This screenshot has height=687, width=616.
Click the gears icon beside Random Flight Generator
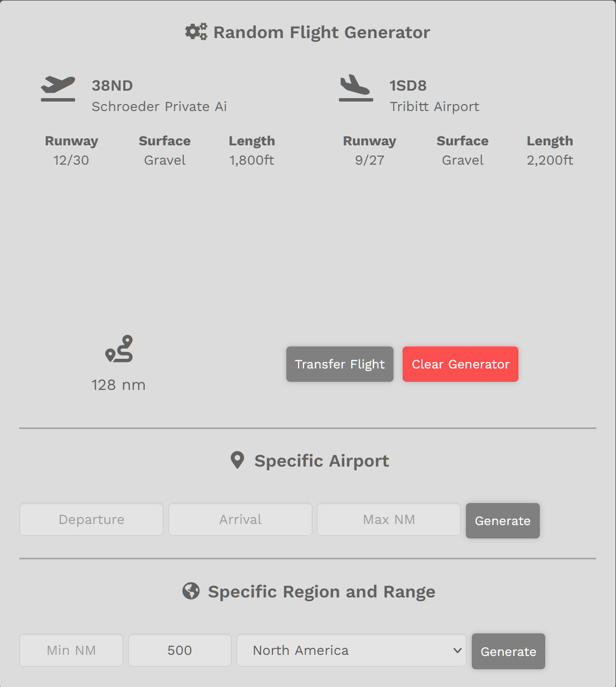click(196, 32)
